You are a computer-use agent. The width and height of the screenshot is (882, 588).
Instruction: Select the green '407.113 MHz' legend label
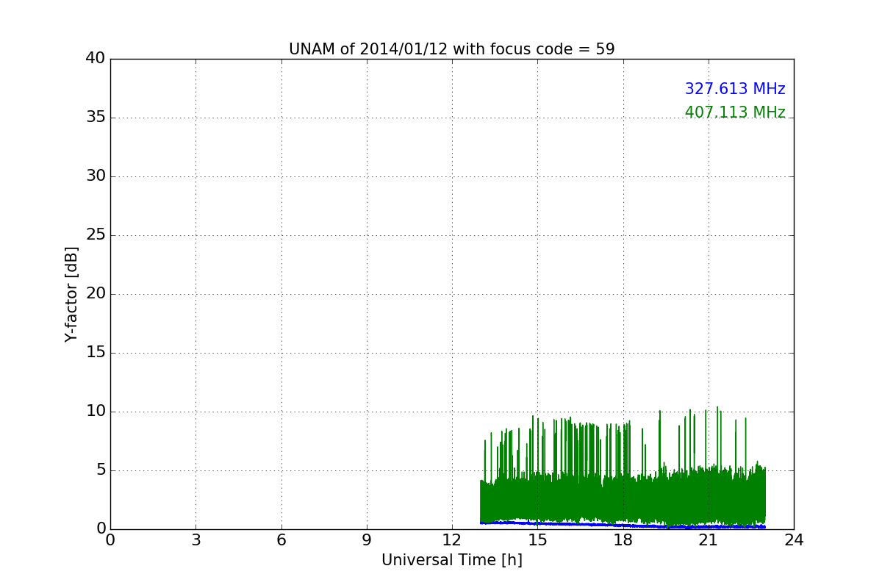735,112
